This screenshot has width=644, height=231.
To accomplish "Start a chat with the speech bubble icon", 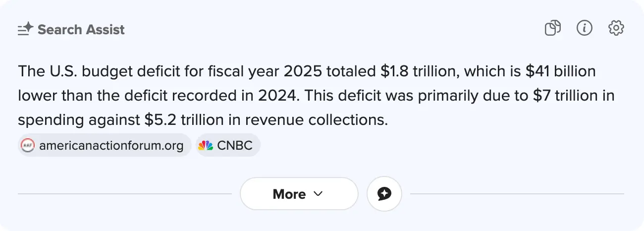I will pyautogui.click(x=384, y=194).
